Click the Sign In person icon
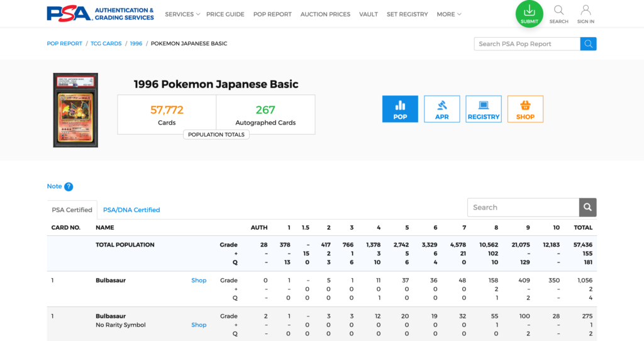The width and height of the screenshot is (644, 341). [x=586, y=14]
